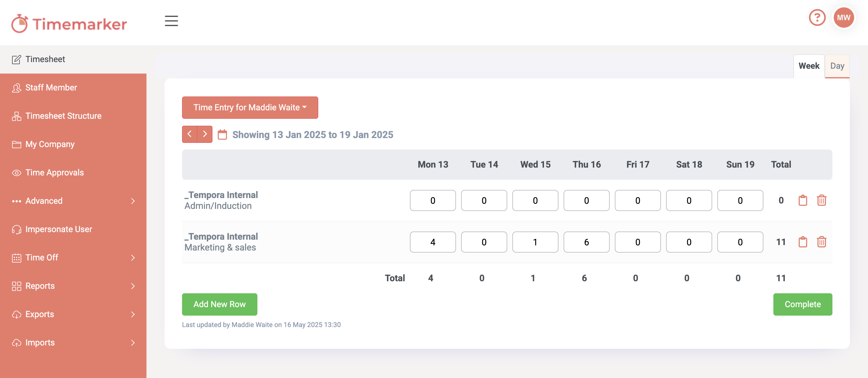The height and width of the screenshot is (378, 868).
Task: Click the Mon 13 column header
Action: (433, 164)
